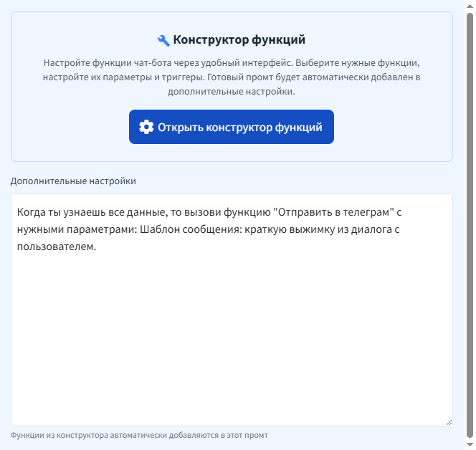The image size is (476, 450).
Task: Click the Дополнительные настройки field label
Action: coord(73,181)
